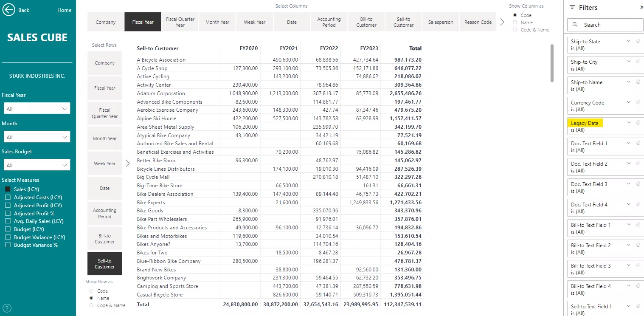Go to Home link
This screenshot has height=316, width=644.
[x=64, y=10]
